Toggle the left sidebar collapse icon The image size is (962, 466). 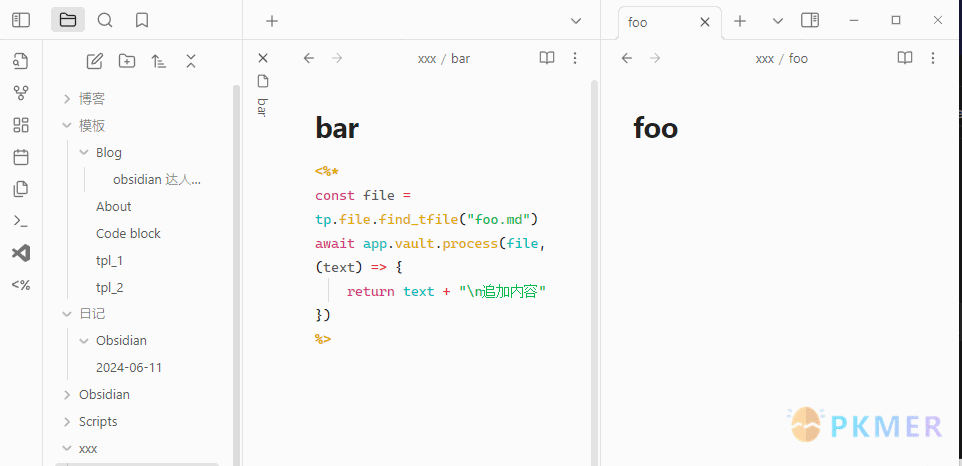(x=21, y=20)
